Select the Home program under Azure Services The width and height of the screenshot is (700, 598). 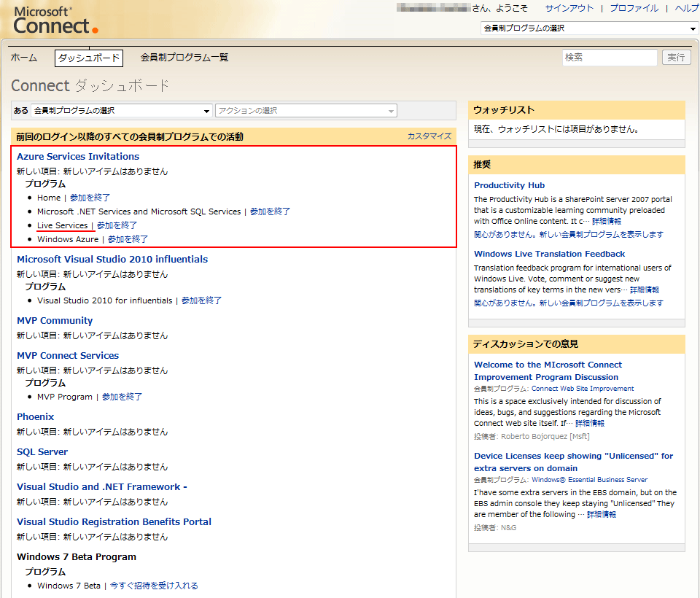(x=49, y=198)
